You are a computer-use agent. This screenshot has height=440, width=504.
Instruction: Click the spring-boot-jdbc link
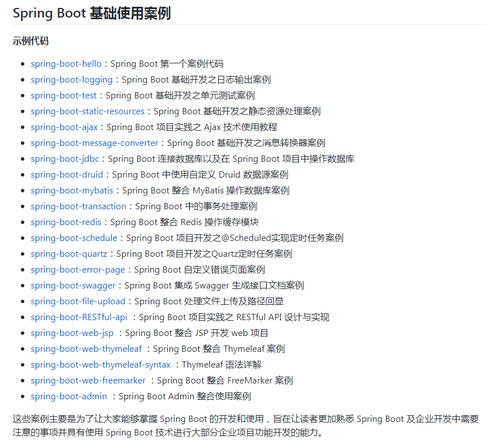(65, 159)
